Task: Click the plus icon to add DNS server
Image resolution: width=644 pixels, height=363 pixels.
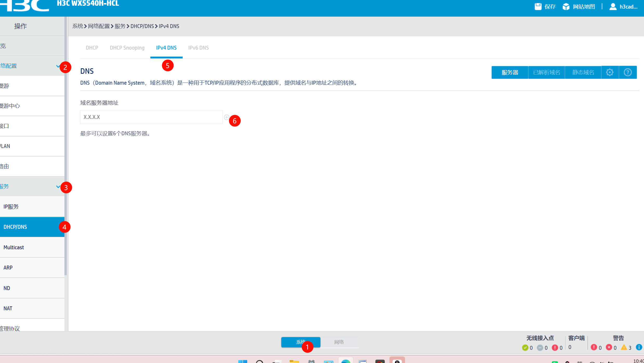Action: [227, 117]
